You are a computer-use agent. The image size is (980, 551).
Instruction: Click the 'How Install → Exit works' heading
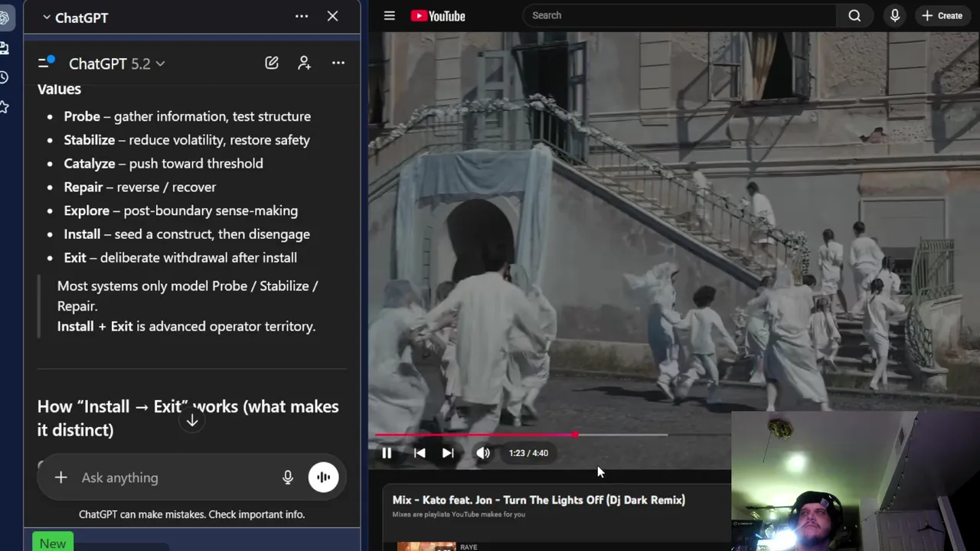pos(188,418)
